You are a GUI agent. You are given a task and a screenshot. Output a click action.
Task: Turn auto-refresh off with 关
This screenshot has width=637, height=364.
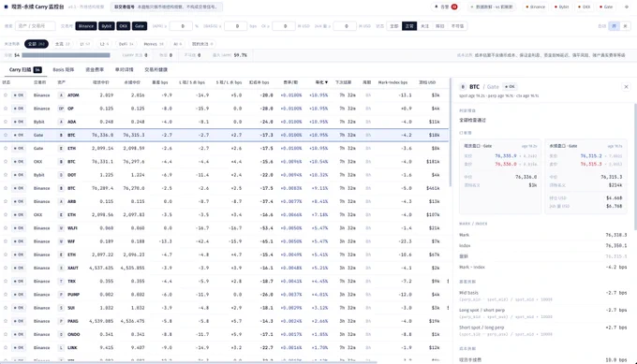coord(625,26)
